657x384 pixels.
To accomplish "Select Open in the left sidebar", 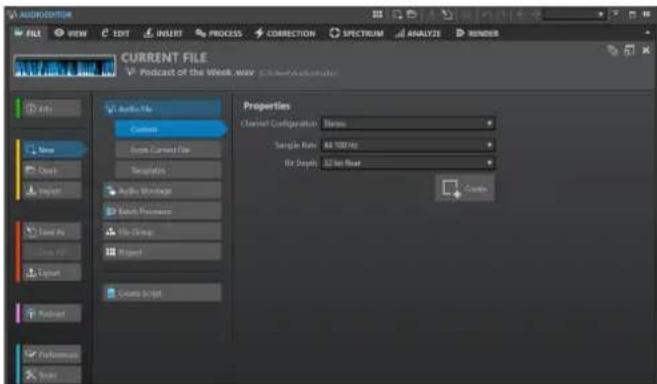I will pyautogui.click(x=52, y=170).
